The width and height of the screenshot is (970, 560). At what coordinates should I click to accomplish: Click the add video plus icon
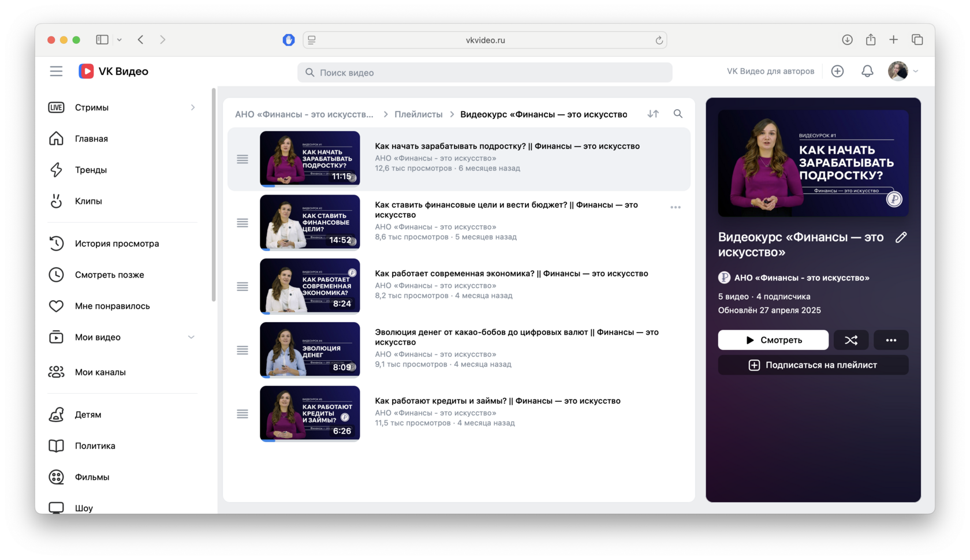click(837, 72)
